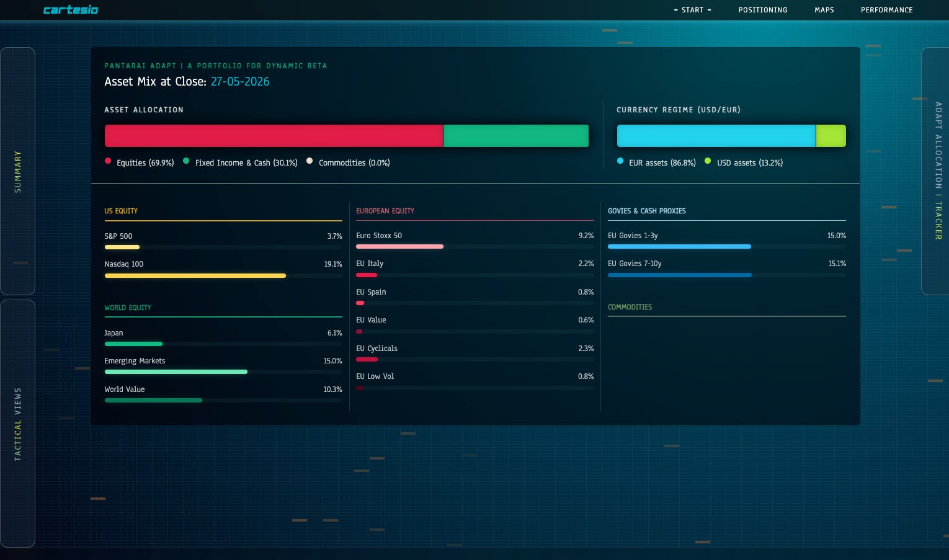This screenshot has width=949, height=560.
Task: Open the TACTICAL VIEWS side tab
Action: pyautogui.click(x=17, y=424)
